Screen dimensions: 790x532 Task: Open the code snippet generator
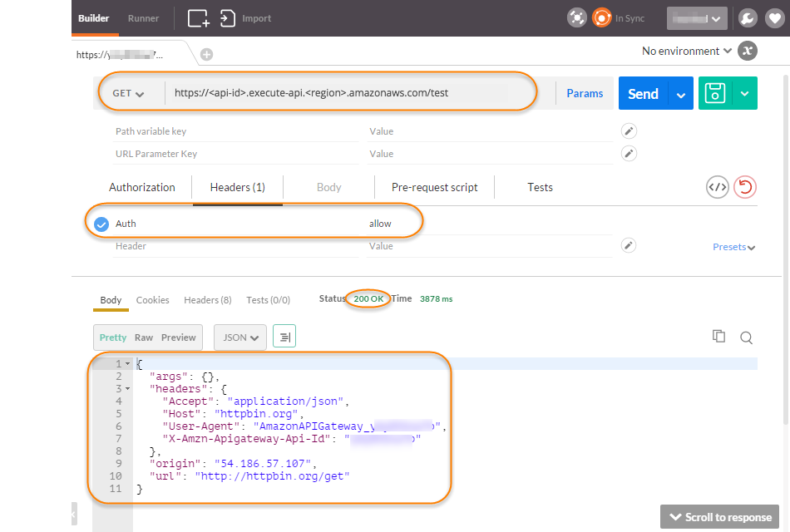pyautogui.click(x=717, y=187)
